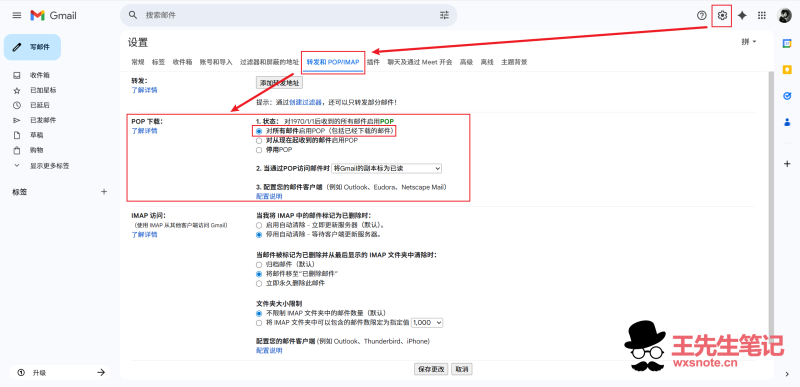Open the 拼 input method dropdown
This screenshot has height=387, width=800.
coord(749,42)
